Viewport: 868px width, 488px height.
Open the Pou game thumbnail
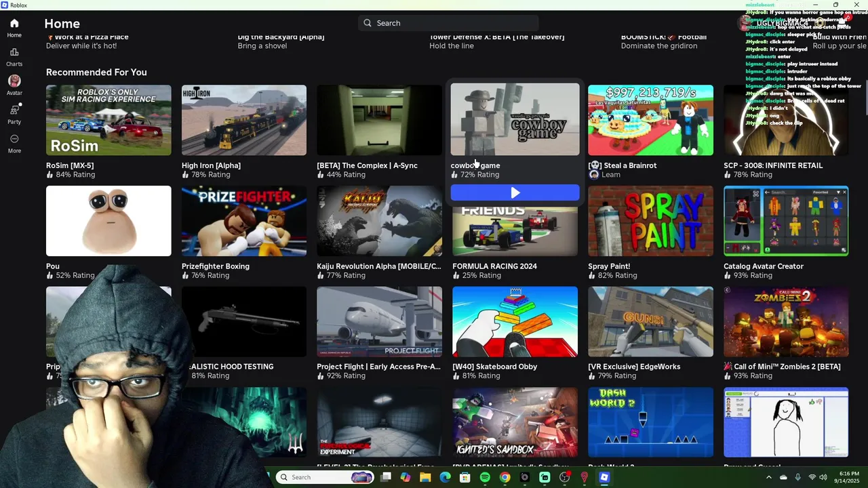click(x=108, y=221)
